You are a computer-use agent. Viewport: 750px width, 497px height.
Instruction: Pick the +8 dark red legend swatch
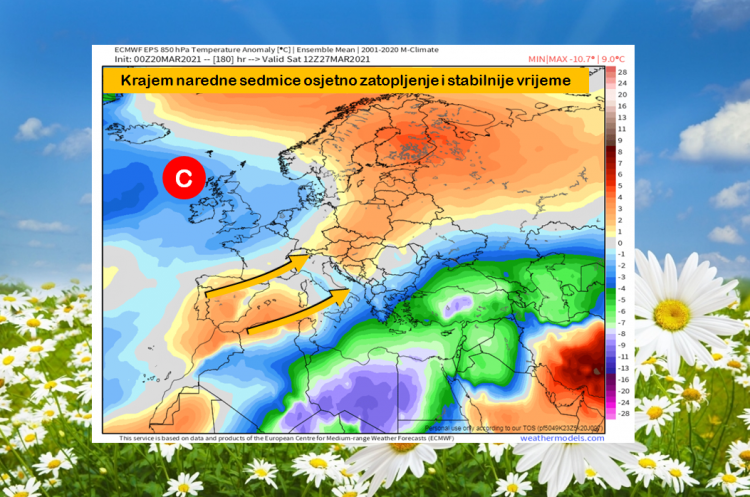coord(608,153)
